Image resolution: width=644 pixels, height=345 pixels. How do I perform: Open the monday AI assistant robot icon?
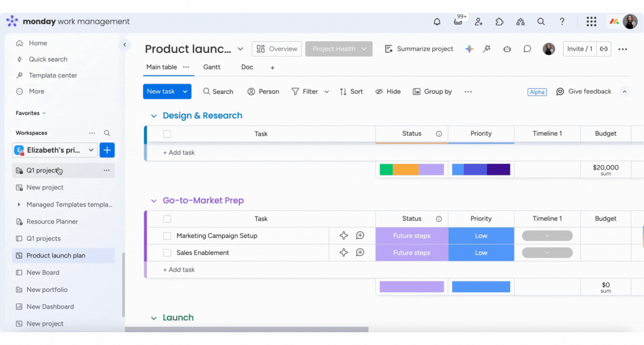pyautogui.click(x=507, y=49)
